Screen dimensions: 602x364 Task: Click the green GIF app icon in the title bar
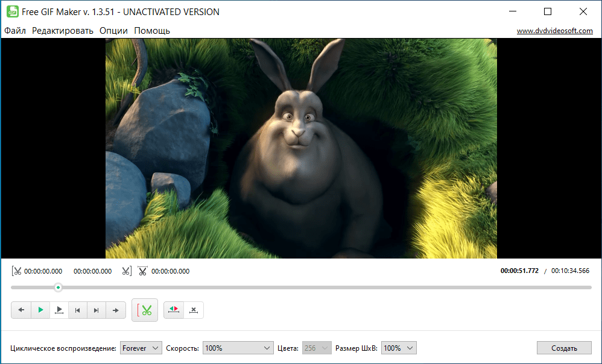pos(13,11)
